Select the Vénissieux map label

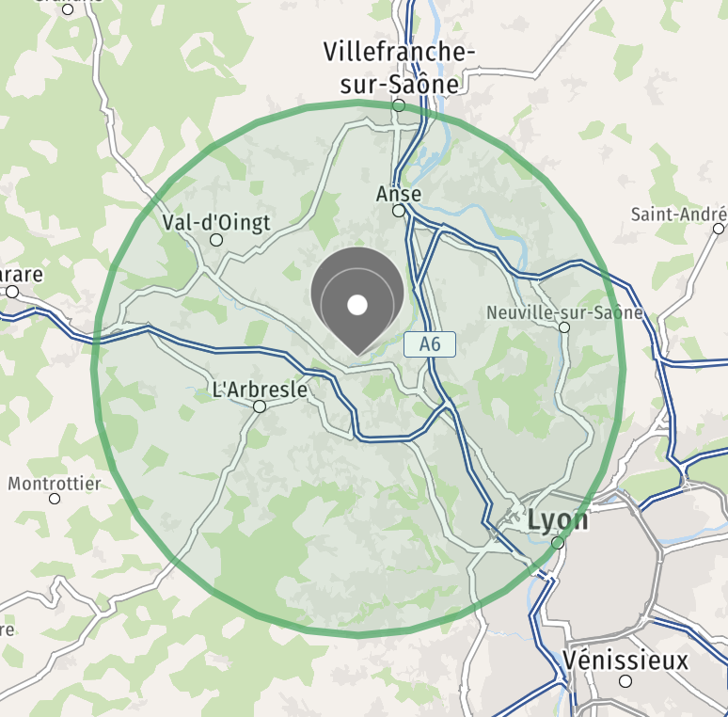click(625, 660)
